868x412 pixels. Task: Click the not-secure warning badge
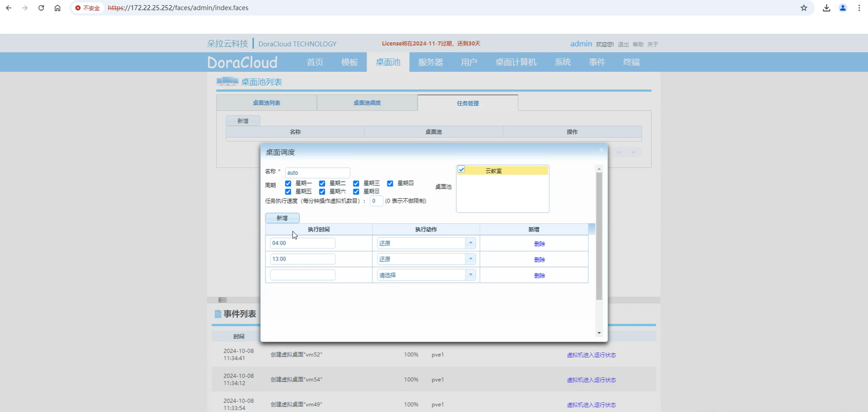[88, 8]
